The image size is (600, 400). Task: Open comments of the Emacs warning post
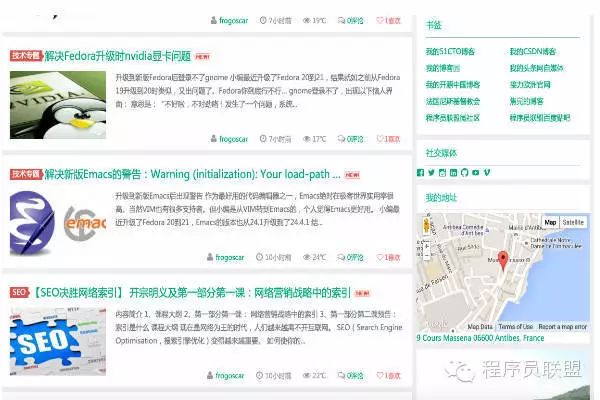click(350, 258)
